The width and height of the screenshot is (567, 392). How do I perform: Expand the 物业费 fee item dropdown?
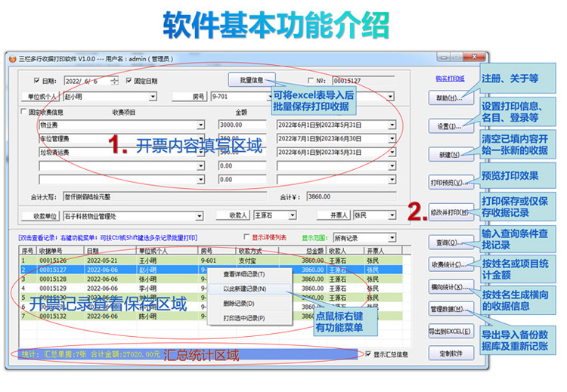click(x=201, y=125)
